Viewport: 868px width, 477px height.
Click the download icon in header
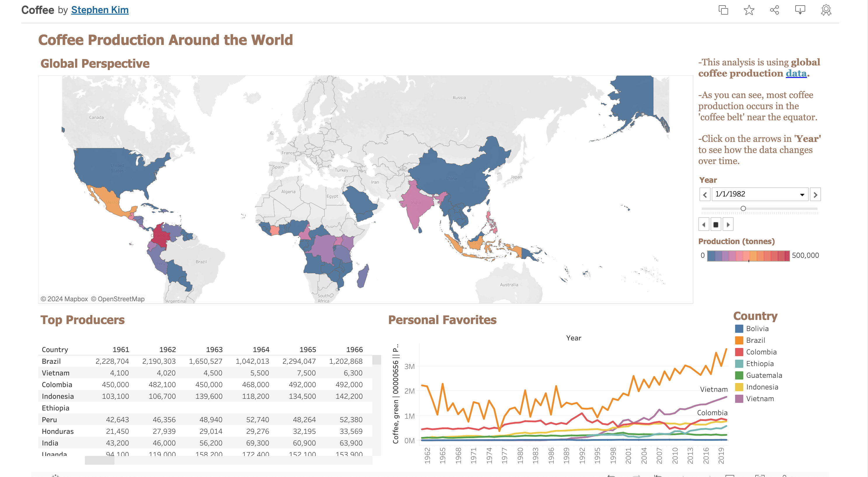[x=800, y=10]
